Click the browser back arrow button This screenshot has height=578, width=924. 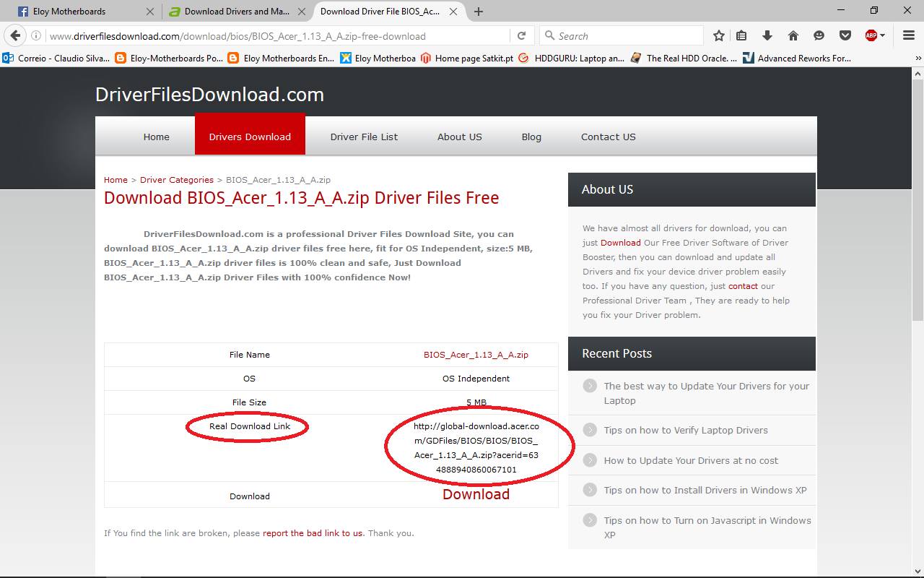coord(15,35)
